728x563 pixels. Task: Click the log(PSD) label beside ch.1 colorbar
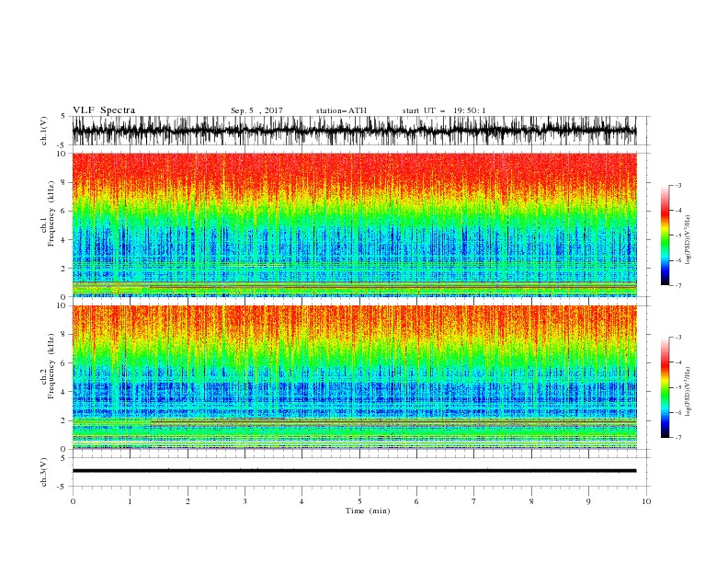point(688,240)
